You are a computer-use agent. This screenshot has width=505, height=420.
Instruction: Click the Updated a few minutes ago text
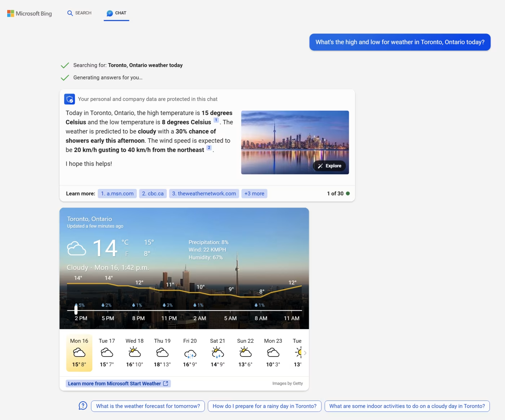95,226
